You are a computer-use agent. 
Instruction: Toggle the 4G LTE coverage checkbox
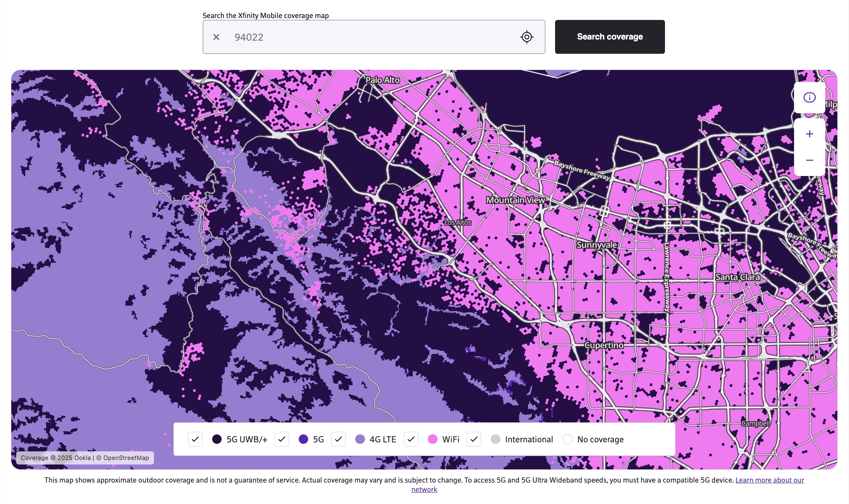pyautogui.click(x=338, y=439)
